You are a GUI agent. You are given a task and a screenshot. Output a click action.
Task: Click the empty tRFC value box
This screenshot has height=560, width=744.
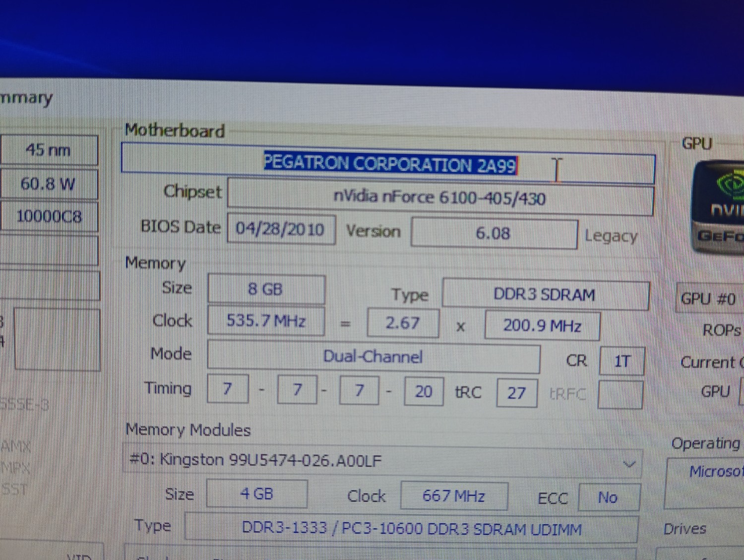tap(620, 394)
